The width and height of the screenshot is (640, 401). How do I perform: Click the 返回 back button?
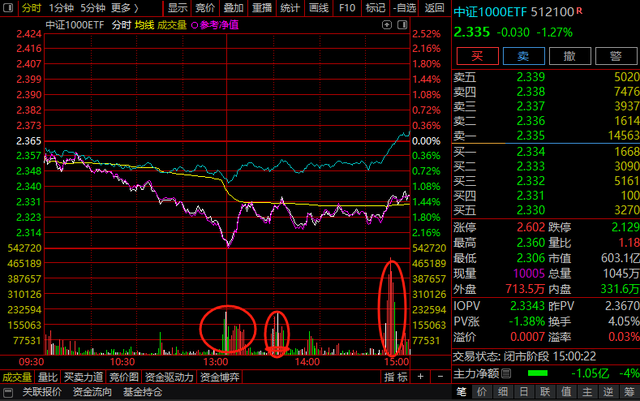(x=434, y=8)
